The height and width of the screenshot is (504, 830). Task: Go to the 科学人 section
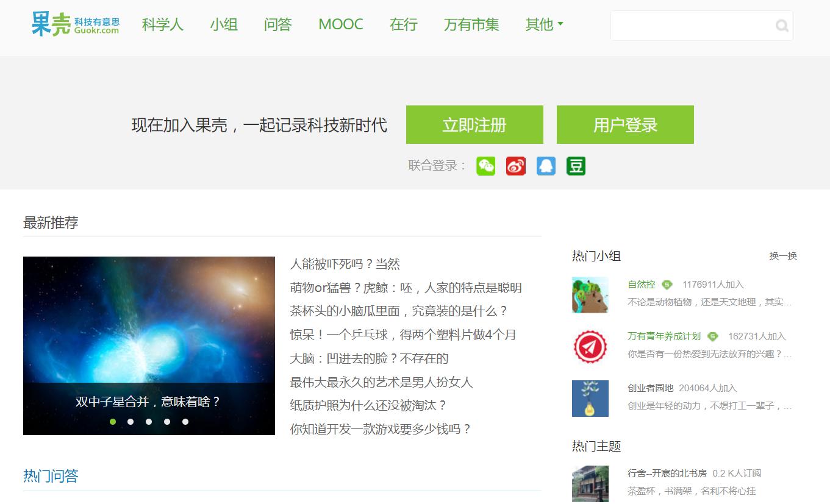(x=163, y=24)
